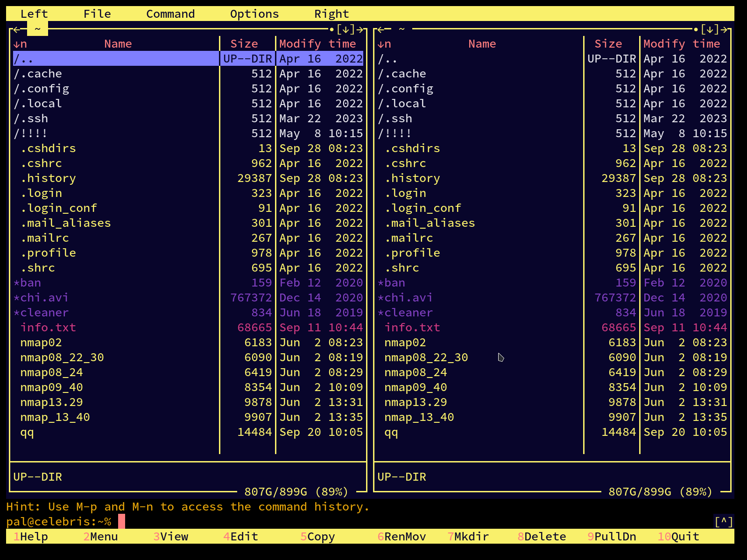Image resolution: width=747 pixels, height=560 pixels.
Task: Select nmap_13_40 in right panel
Action: [x=552, y=417]
